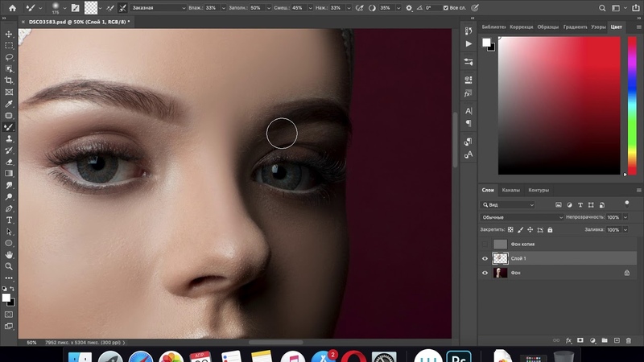Click the Home icon in options bar
Viewport: 644px width, 362px height.
pos(12,7)
